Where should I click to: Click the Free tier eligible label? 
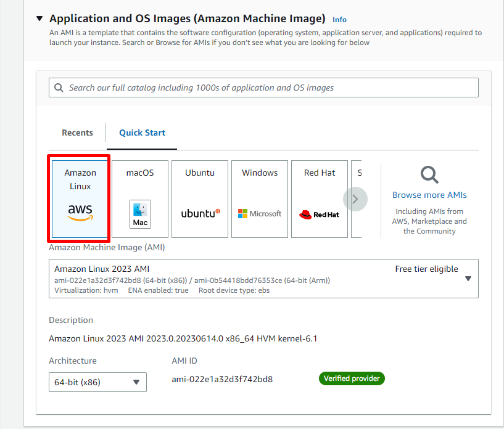[426, 269]
